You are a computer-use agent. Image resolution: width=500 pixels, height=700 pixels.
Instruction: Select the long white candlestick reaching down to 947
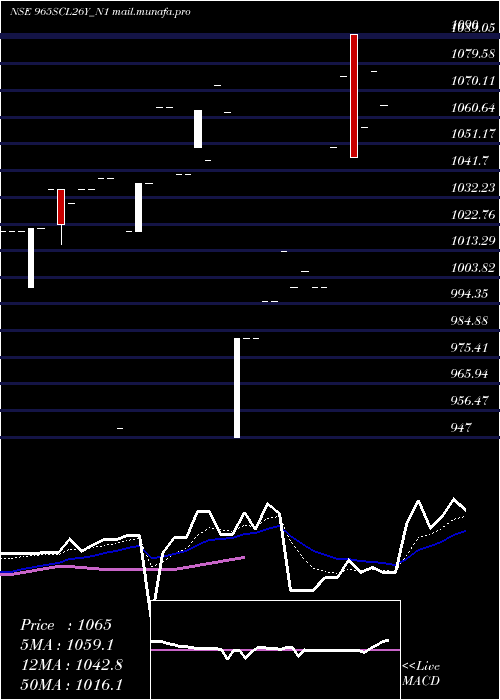[x=237, y=388]
